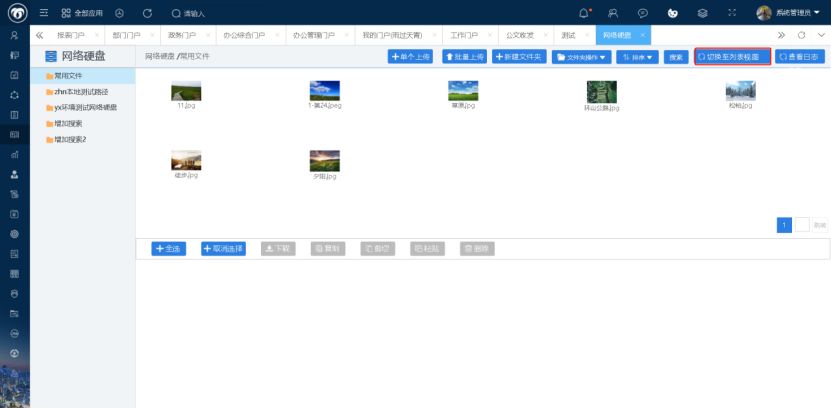Click the 夕阳.jpg thumbnail

click(324, 161)
